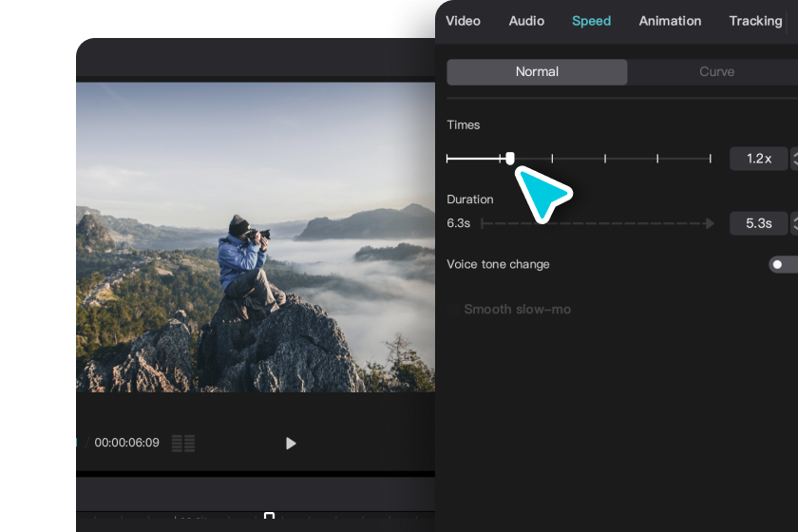Select the Speed tab
This screenshot has height=532, width=798.
pos(591,21)
